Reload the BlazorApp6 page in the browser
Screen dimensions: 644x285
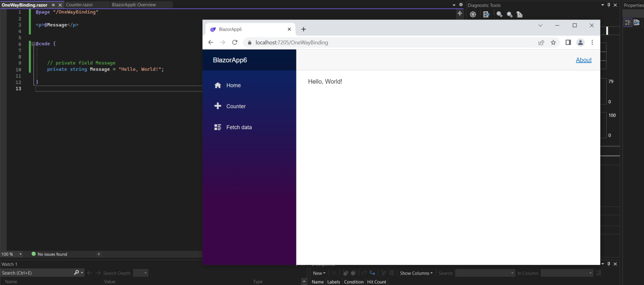pos(235,42)
